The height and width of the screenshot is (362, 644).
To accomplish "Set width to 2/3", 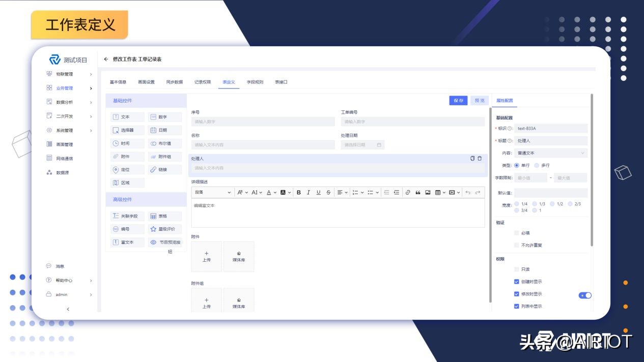I will coord(570,204).
